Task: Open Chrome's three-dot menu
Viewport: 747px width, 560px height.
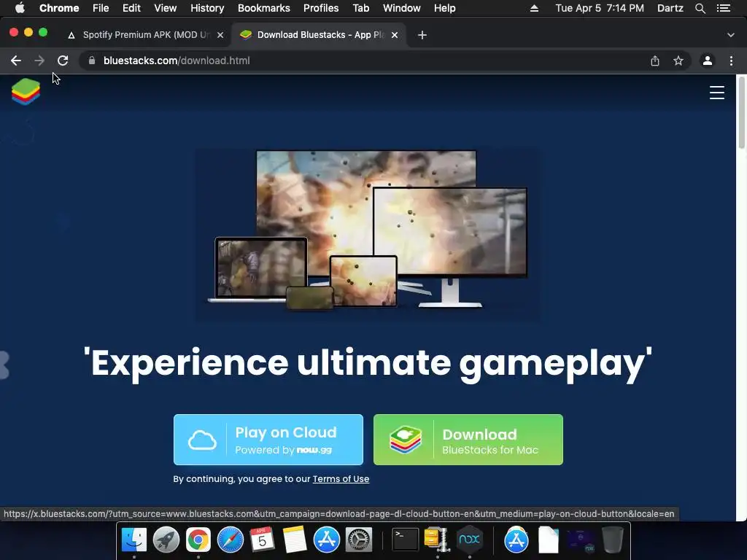Action: point(731,61)
